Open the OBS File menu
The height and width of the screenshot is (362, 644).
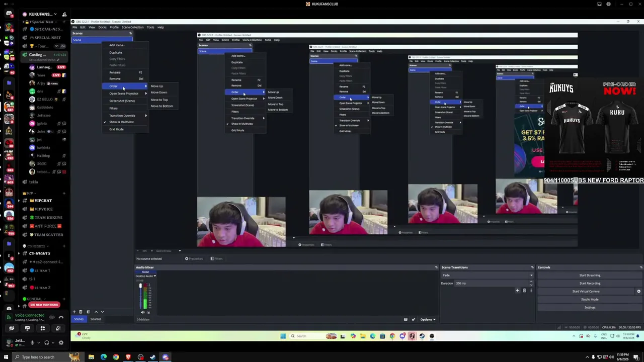click(x=74, y=27)
